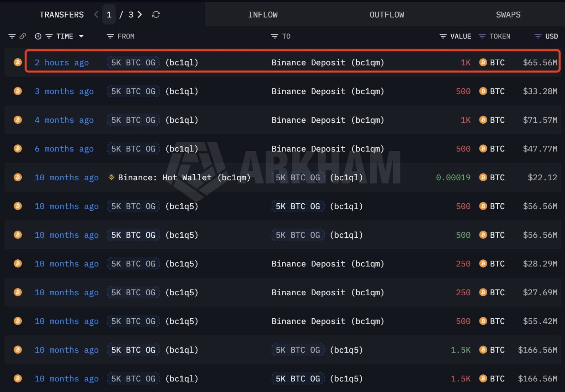Open the leftmost filter icon in header
Image resolution: width=565 pixels, height=392 pixels.
[12, 36]
